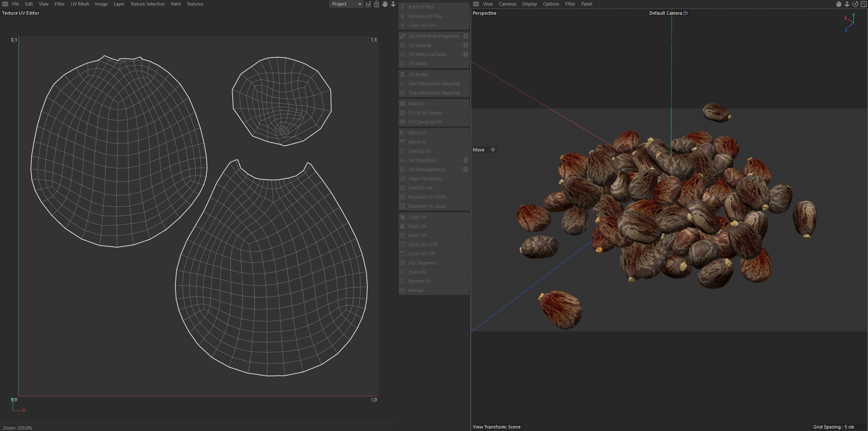Click the viewport orbit camera icon
The image size is (868, 431).
[855, 4]
